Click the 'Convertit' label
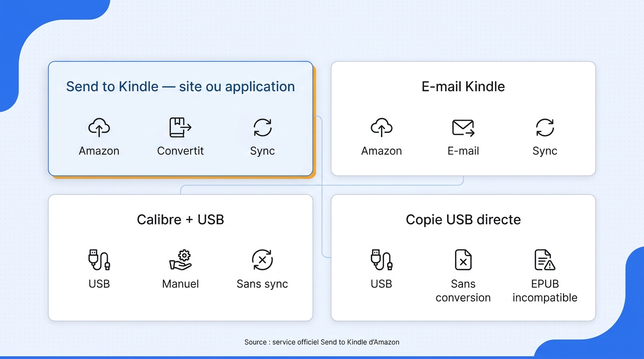Viewport: 644px width, 359px height. [x=180, y=151]
